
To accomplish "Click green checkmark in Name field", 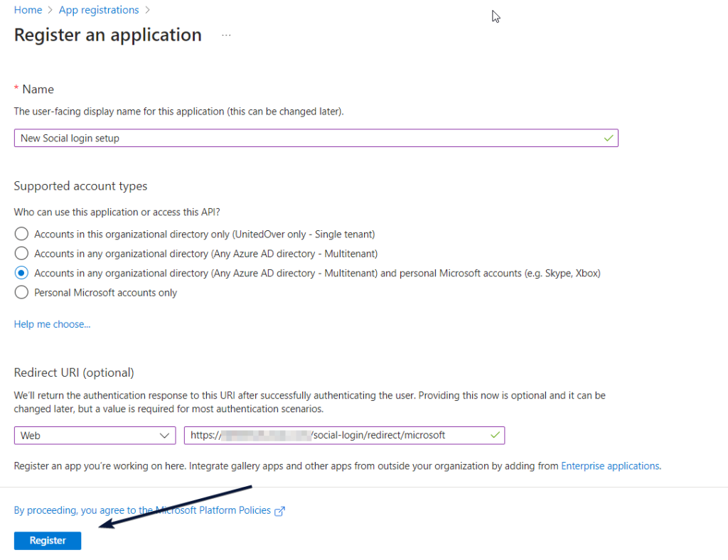I will (x=608, y=138).
